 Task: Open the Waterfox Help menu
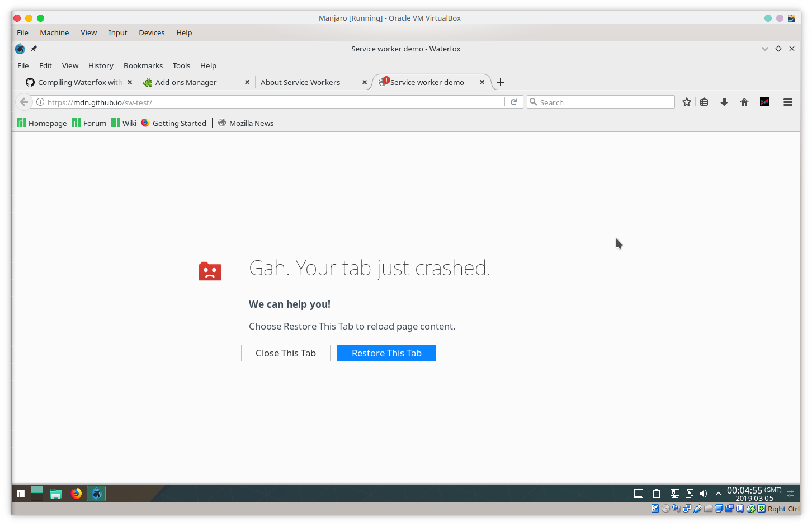[x=208, y=65]
